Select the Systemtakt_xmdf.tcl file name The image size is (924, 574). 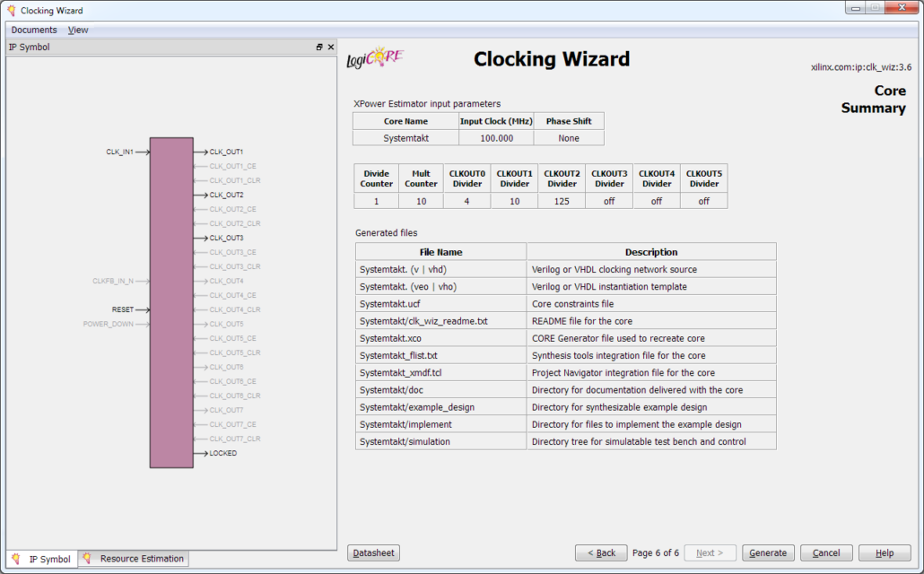click(x=401, y=372)
